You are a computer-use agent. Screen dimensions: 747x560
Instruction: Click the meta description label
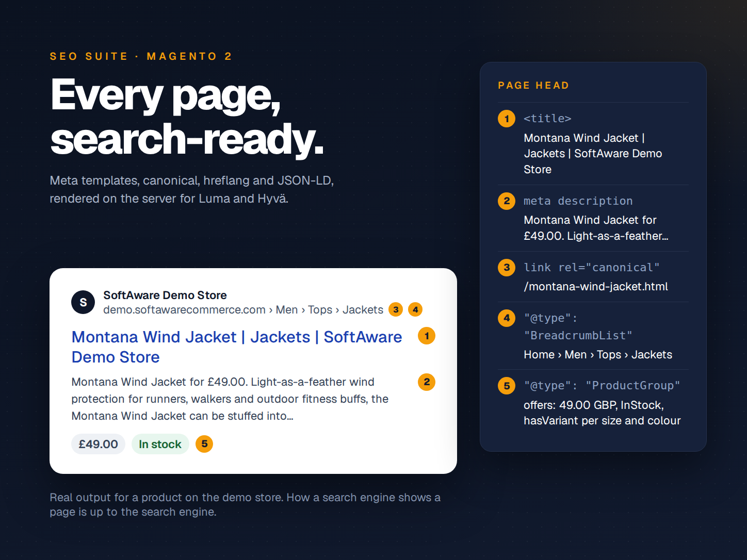click(578, 201)
